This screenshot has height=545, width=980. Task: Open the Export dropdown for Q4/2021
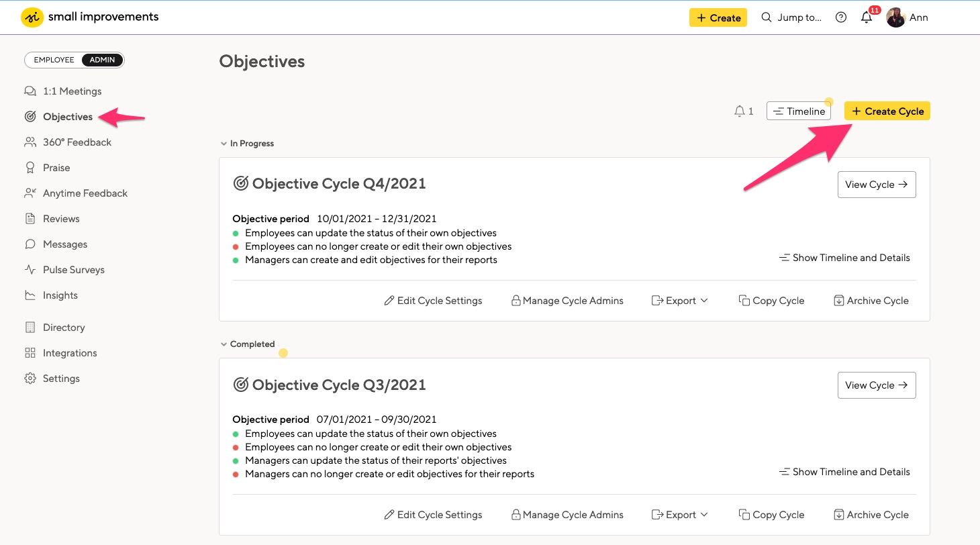pyautogui.click(x=680, y=301)
